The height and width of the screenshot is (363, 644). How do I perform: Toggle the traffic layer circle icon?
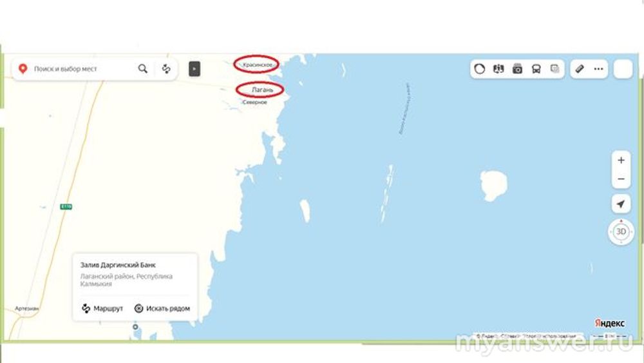479,68
